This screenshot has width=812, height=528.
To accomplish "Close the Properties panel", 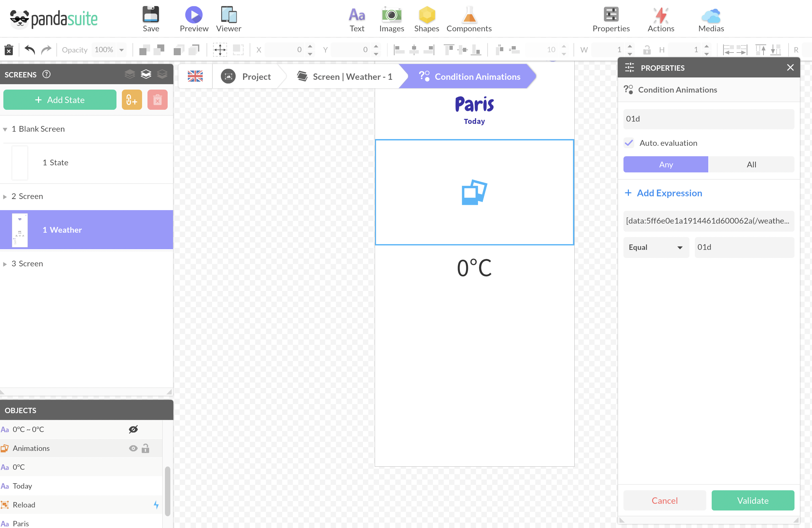I will click(x=790, y=68).
